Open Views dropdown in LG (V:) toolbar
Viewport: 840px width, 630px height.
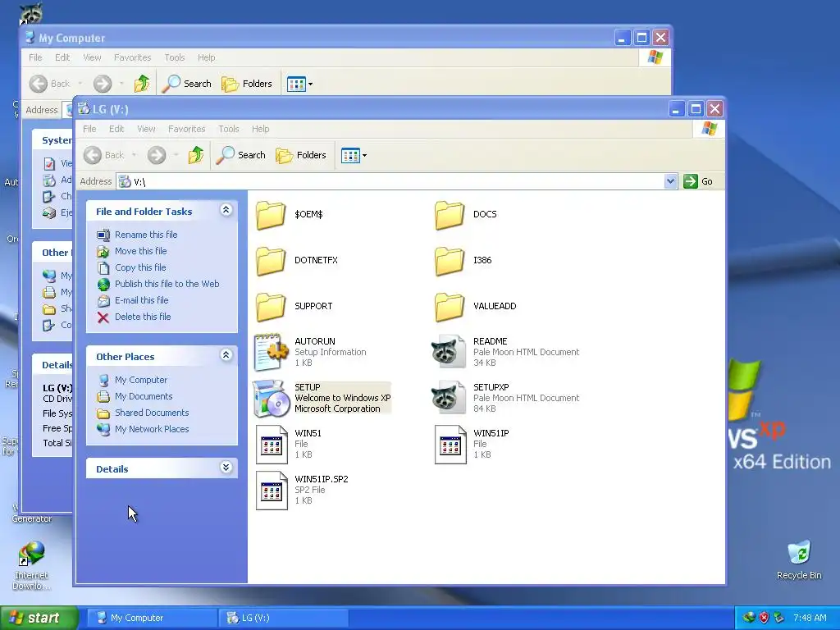pyautogui.click(x=354, y=155)
